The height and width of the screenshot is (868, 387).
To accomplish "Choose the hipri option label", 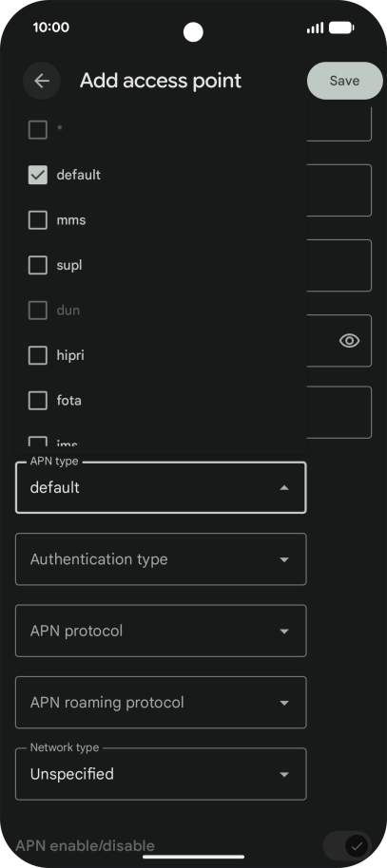I will point(70,355).
